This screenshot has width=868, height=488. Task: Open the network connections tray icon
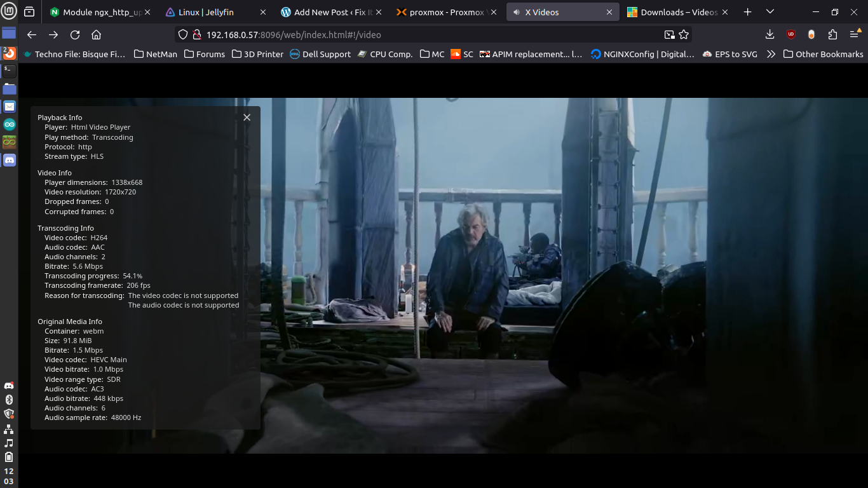9,429
